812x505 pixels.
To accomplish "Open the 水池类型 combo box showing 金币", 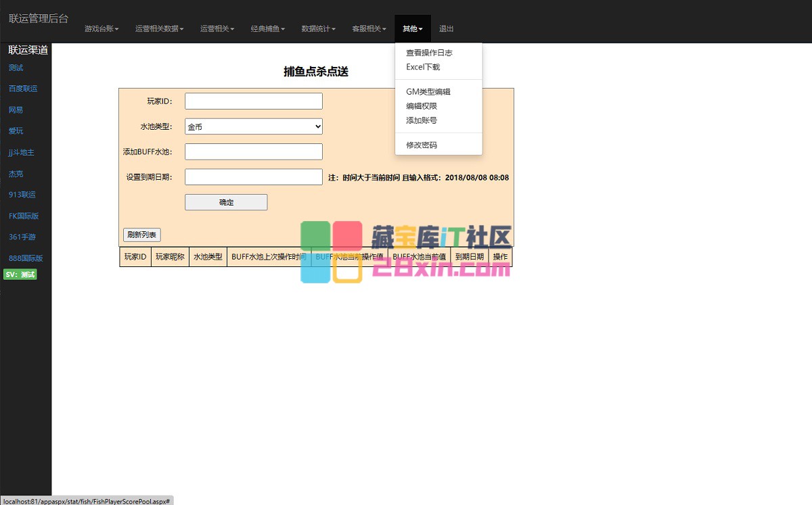I will tap(254, 126).
